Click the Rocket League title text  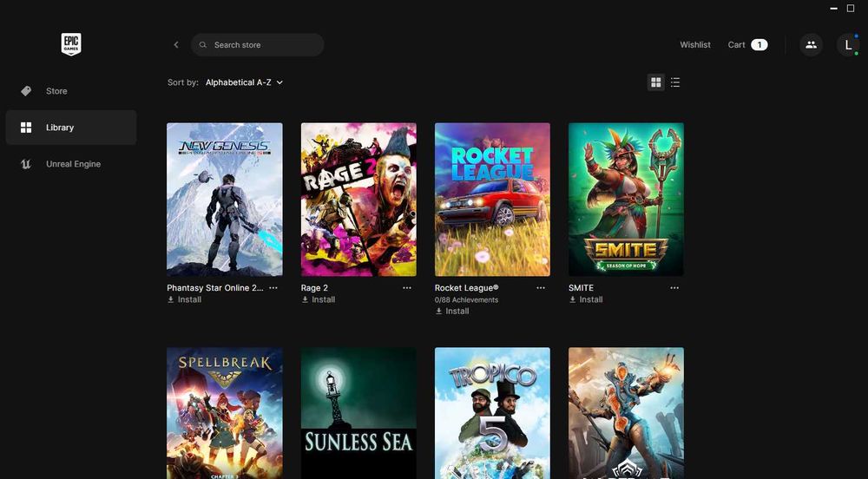coord(467,287)
